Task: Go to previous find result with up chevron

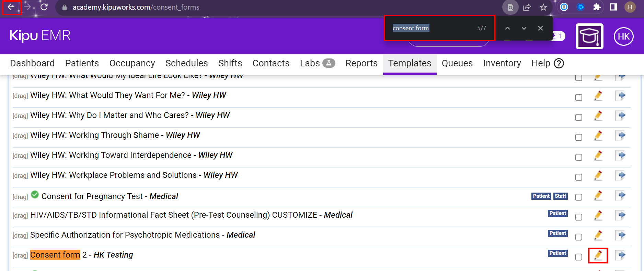Action: pyautogui.click(x=507, y=28)
